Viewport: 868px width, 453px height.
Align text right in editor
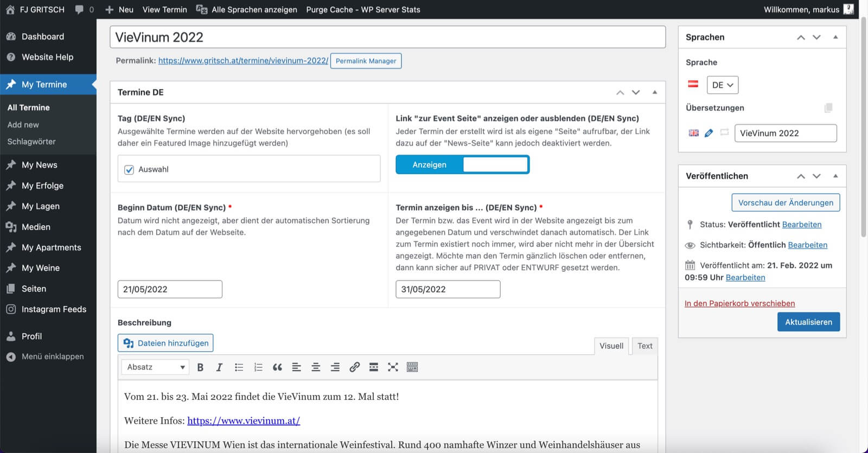coord(335,367)
